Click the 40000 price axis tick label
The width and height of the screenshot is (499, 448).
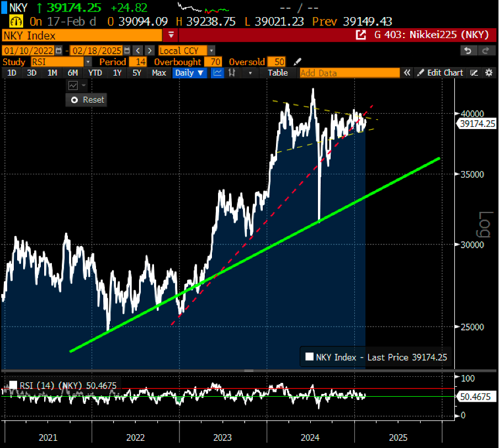click(473, 114)
